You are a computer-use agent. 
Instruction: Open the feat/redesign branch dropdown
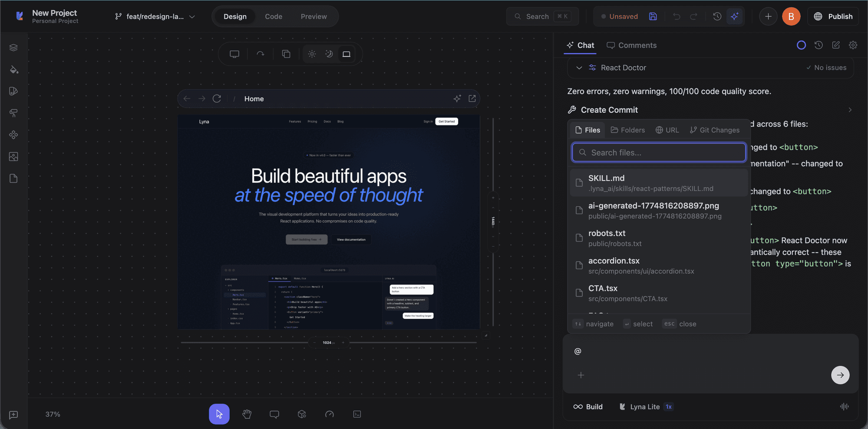(154, 16)
